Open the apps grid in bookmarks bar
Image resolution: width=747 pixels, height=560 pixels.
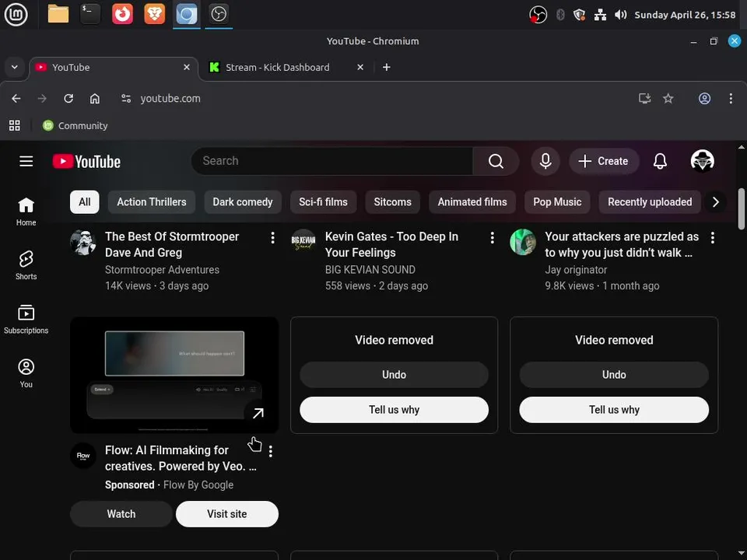coord(15,125)
